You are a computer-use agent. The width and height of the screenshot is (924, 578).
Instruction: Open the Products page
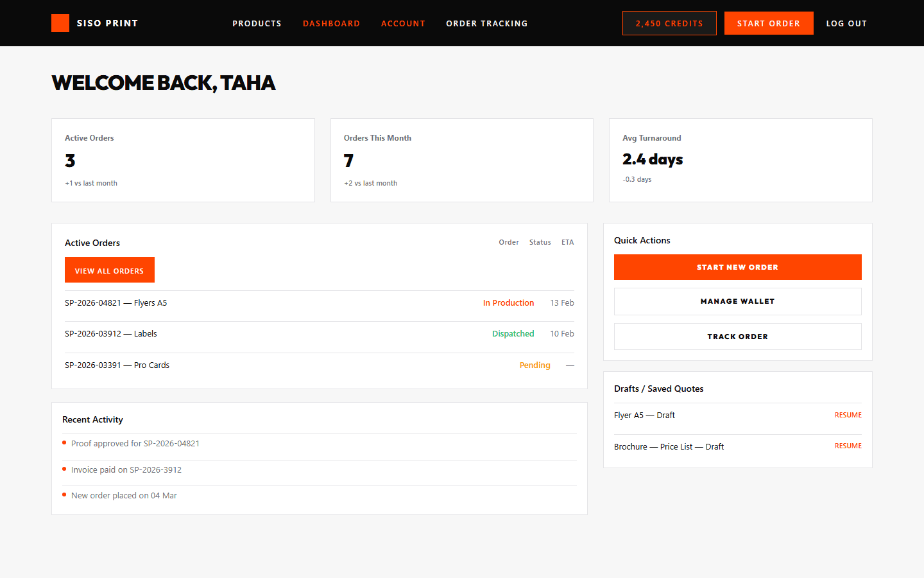pos(257,23)
